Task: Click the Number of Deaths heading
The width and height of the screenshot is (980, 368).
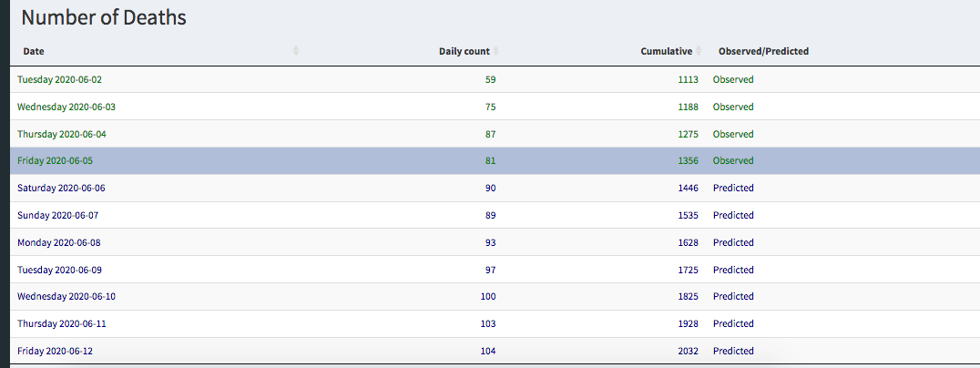Action: 104,17
